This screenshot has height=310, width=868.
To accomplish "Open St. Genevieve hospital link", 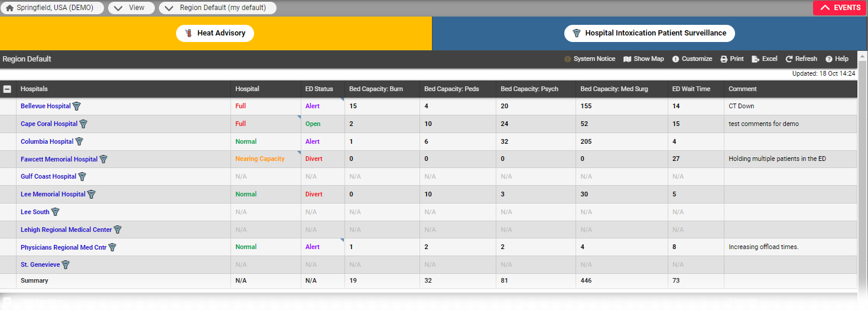I will coord(40,264).
